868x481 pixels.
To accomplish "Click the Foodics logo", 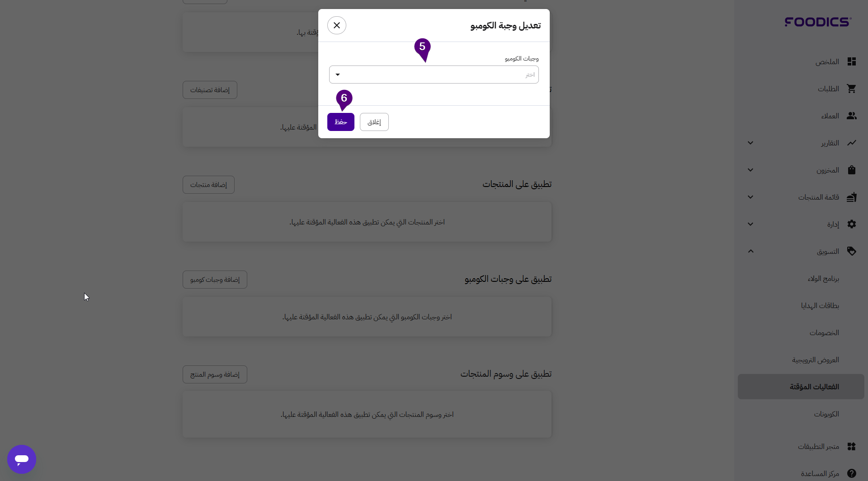I will pyautogui.click(x=818, y=22).
